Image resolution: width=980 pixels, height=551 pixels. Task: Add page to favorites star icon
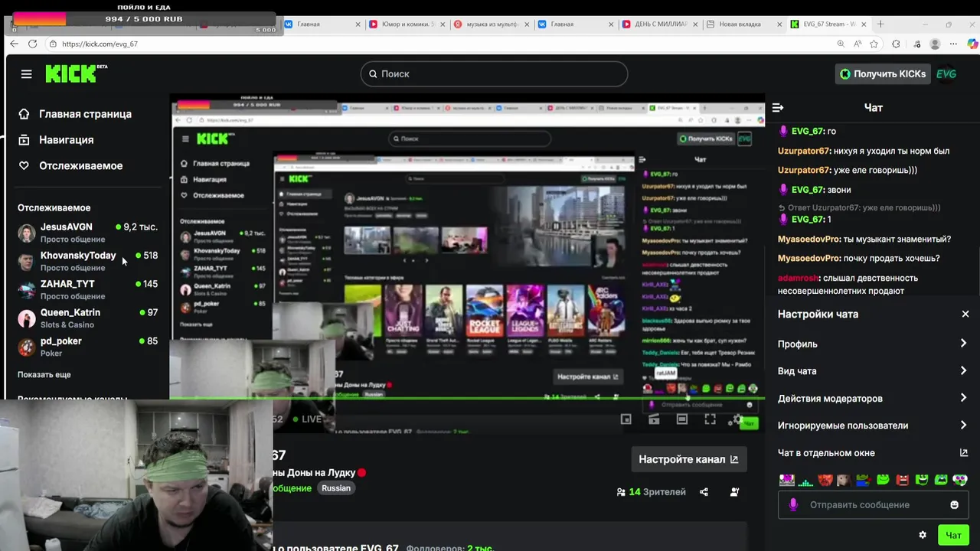[874, 44]
